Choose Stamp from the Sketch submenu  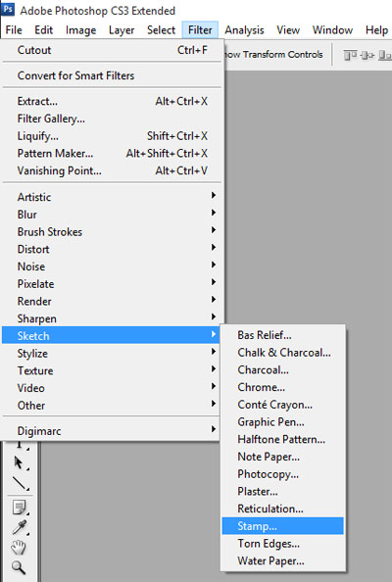283,526
